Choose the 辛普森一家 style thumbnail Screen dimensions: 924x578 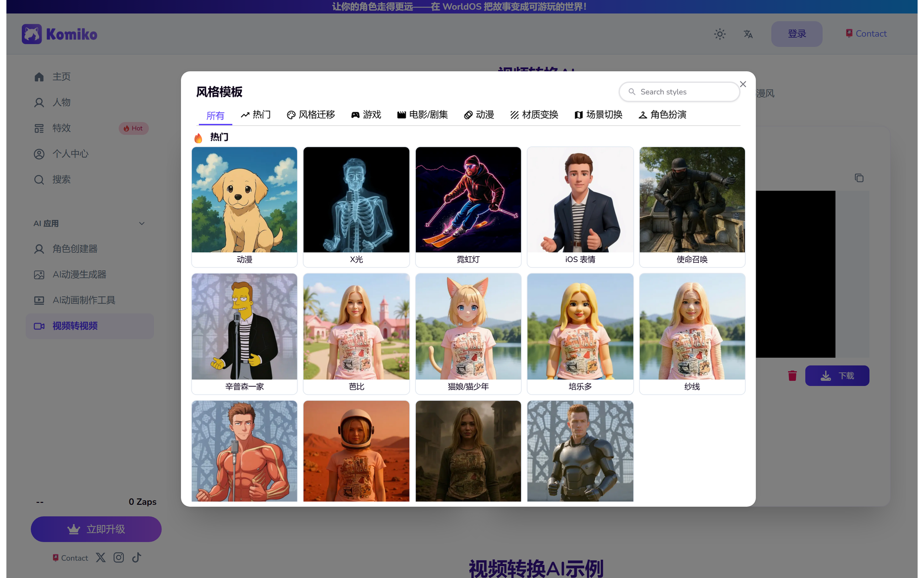point(244,333)
